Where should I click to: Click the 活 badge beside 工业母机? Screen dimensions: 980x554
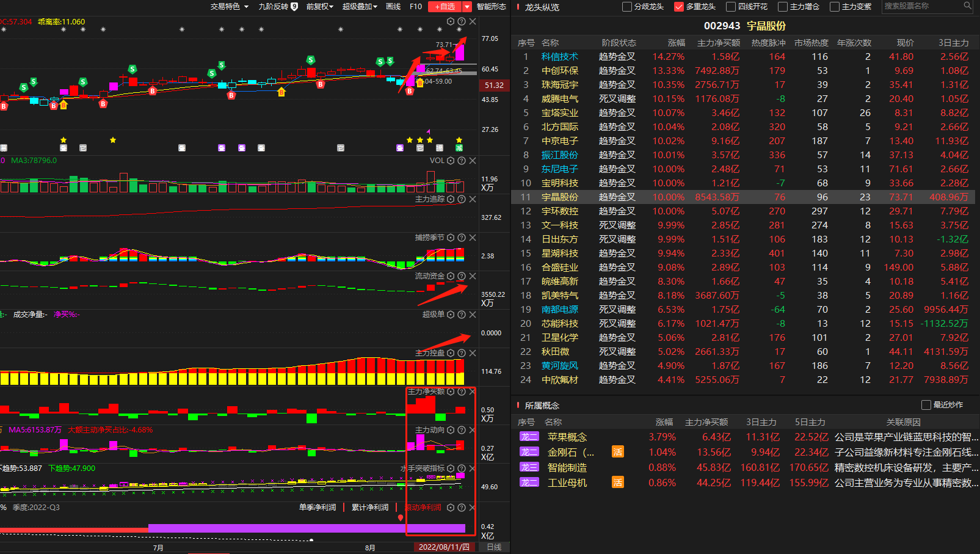(618, 483)
